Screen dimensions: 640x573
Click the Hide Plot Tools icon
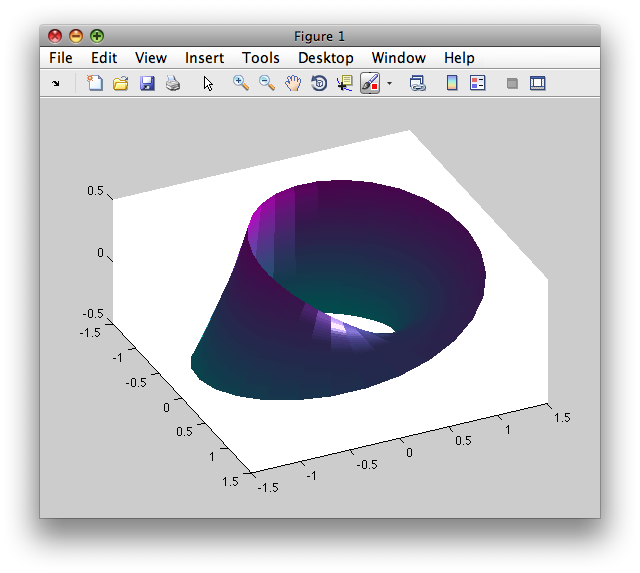(x=512, y=84)
